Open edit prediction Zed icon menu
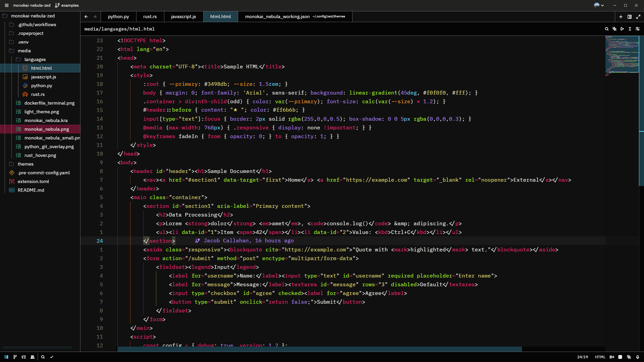644x362 pixels. click(612, 357)
